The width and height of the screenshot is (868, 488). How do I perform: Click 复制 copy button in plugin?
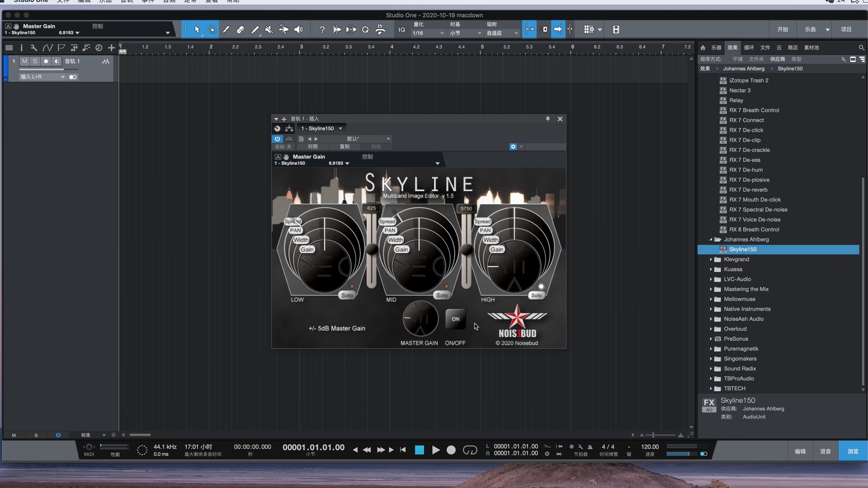(344, 147)
